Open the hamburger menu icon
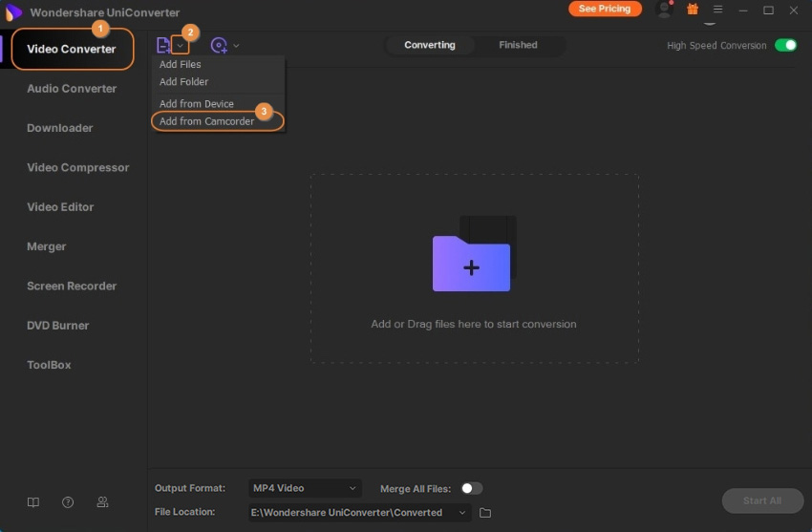This screenshot has width=812, height=532. click(717, 10)
